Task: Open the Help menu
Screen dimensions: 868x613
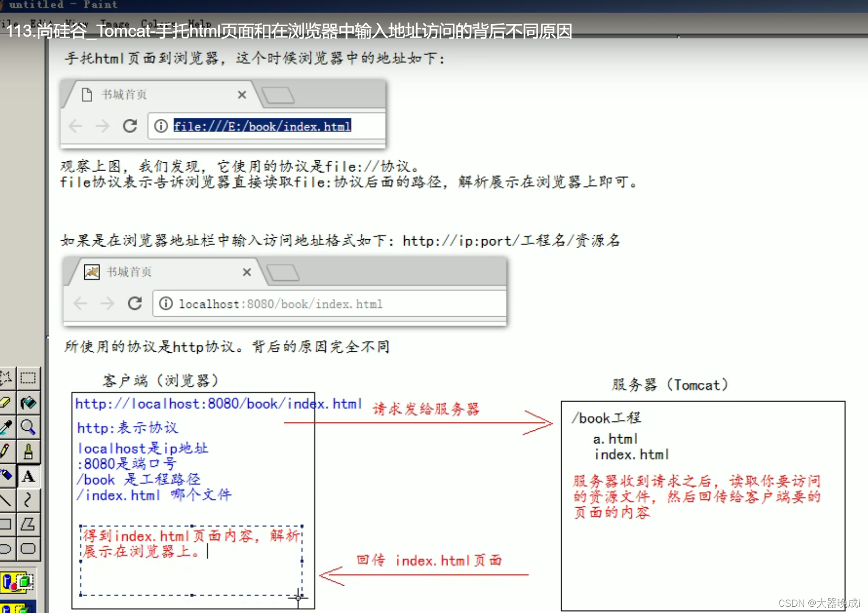Action: pyautogui.click(x=199, y=24)
